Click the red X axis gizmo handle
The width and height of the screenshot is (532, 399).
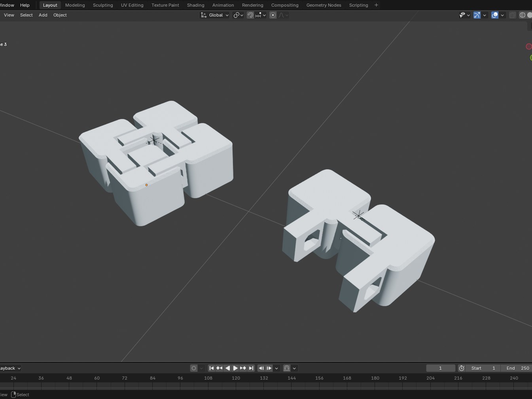coord(529,47)
